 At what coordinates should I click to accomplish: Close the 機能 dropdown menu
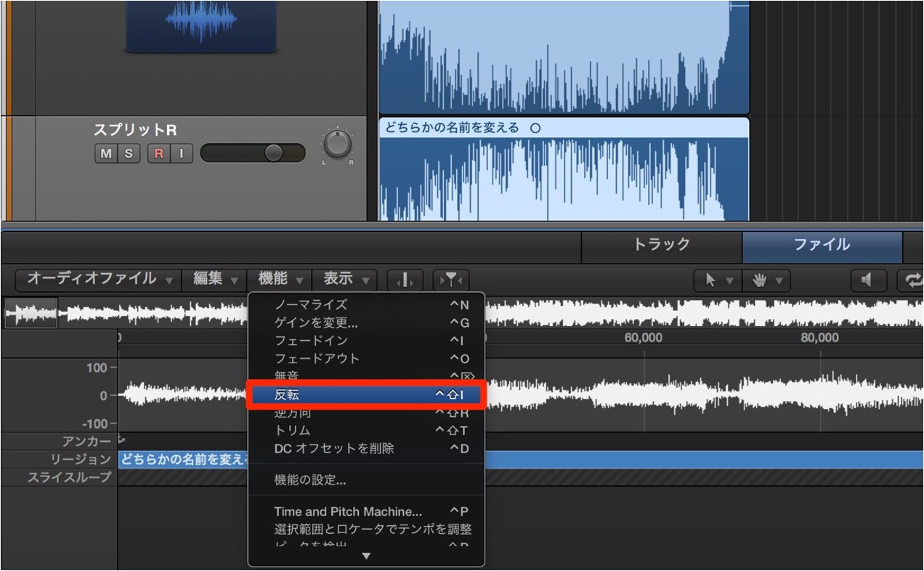[x=280, y=279]
